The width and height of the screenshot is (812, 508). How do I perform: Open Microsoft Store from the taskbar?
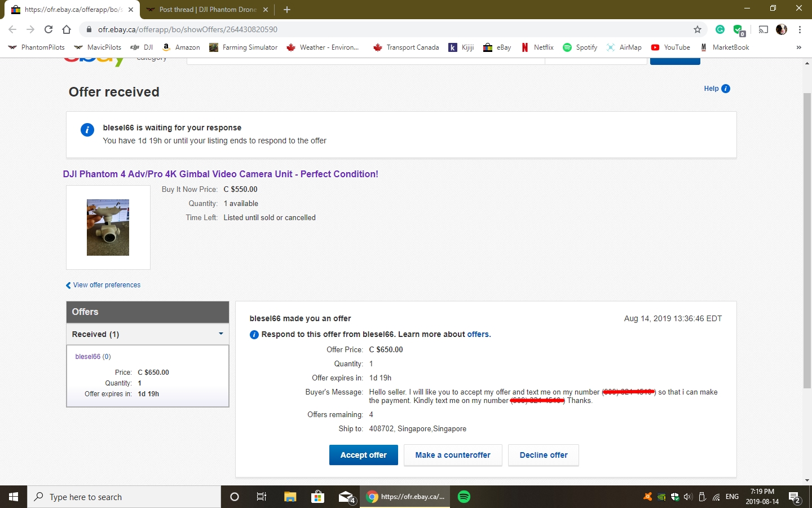[318, 497]
